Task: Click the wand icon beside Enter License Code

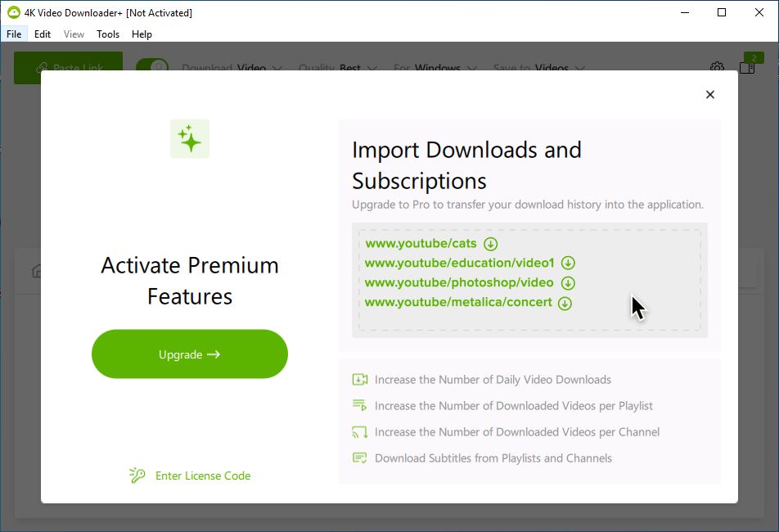Action: tap(137, 476)
